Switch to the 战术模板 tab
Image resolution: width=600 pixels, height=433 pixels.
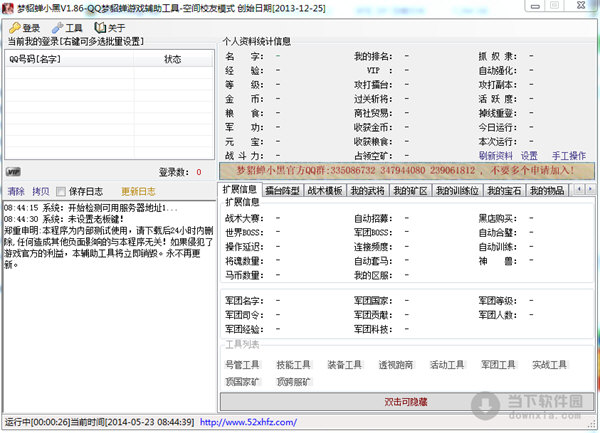(x=325, y=190)
